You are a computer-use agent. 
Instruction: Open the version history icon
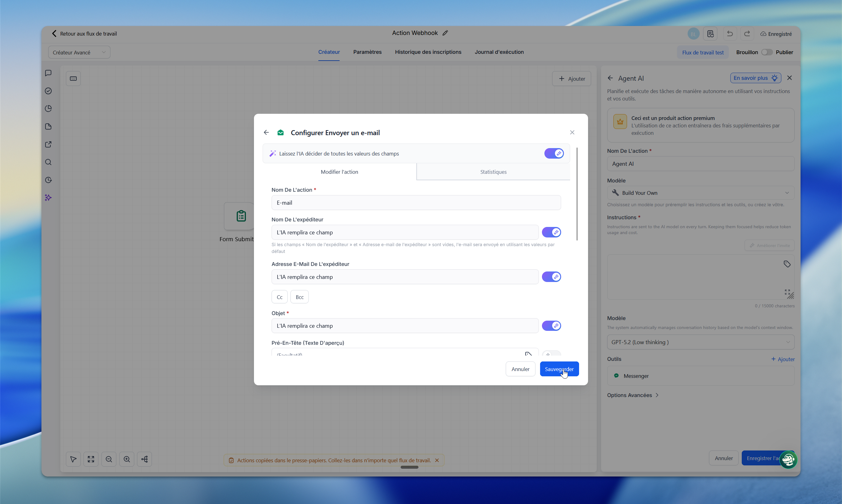coord(710,34)
